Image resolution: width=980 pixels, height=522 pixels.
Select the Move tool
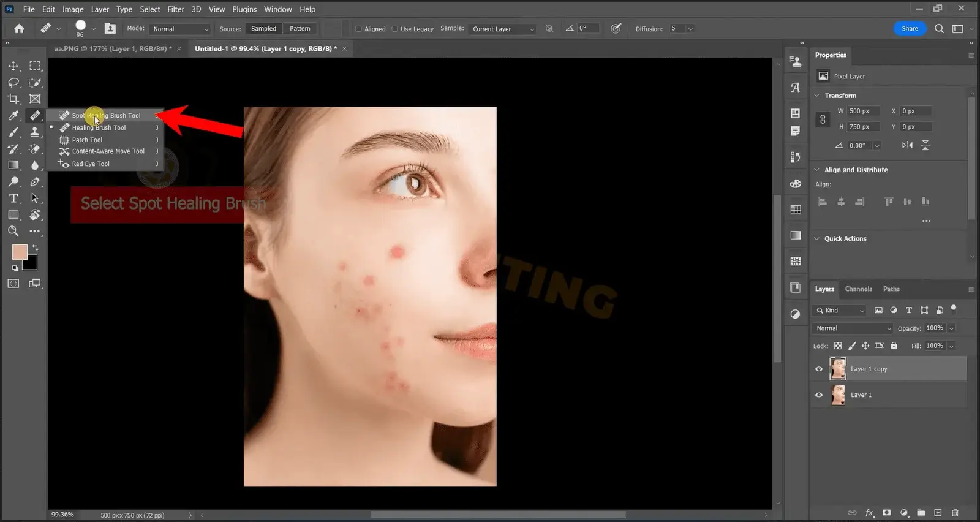13,66
